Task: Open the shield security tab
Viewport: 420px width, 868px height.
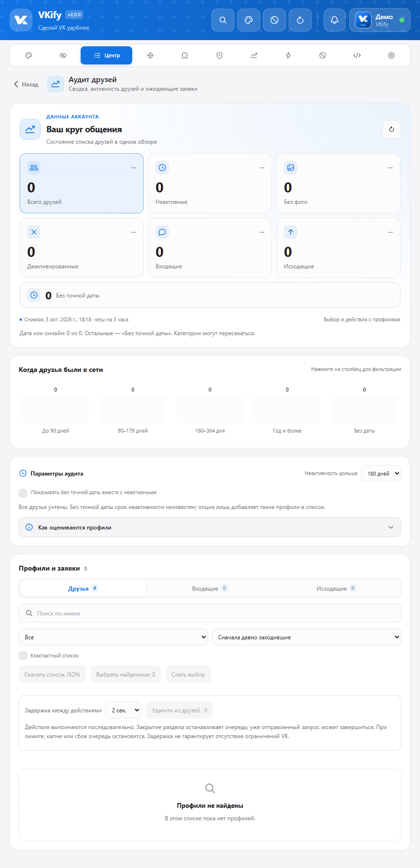Action: pos(220,55)
